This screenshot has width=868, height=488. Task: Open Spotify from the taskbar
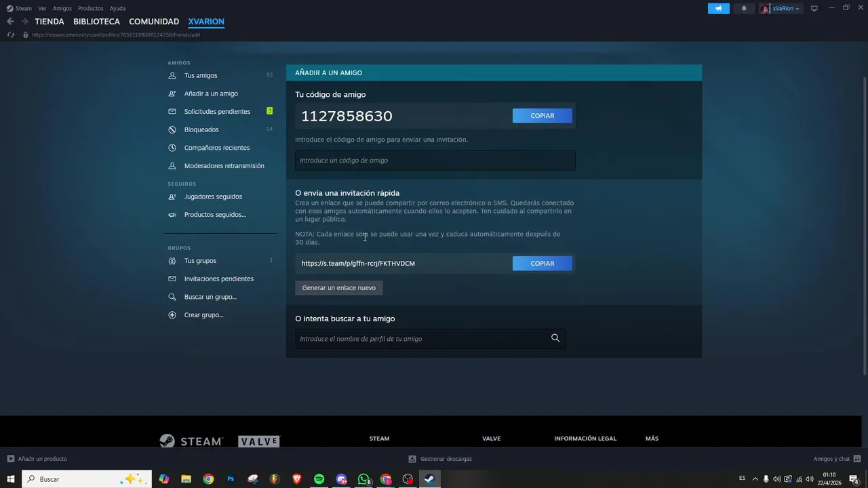[319, 479]
